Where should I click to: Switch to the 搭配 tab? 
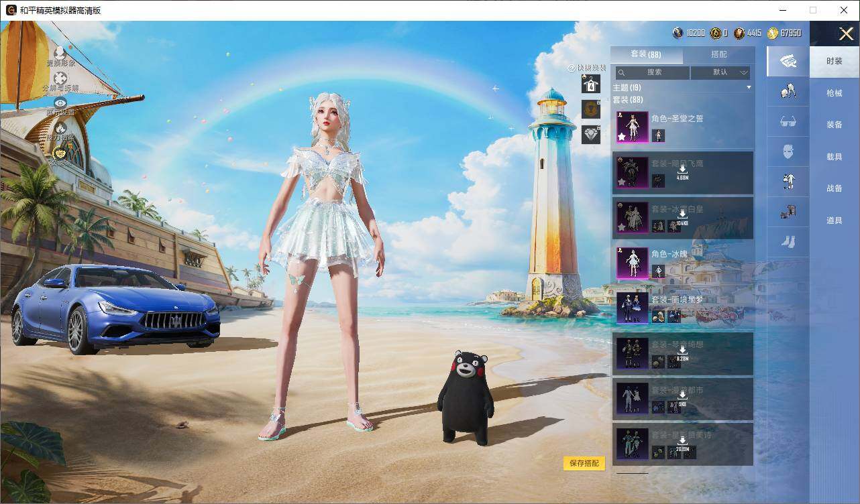[x=718, y=54]
